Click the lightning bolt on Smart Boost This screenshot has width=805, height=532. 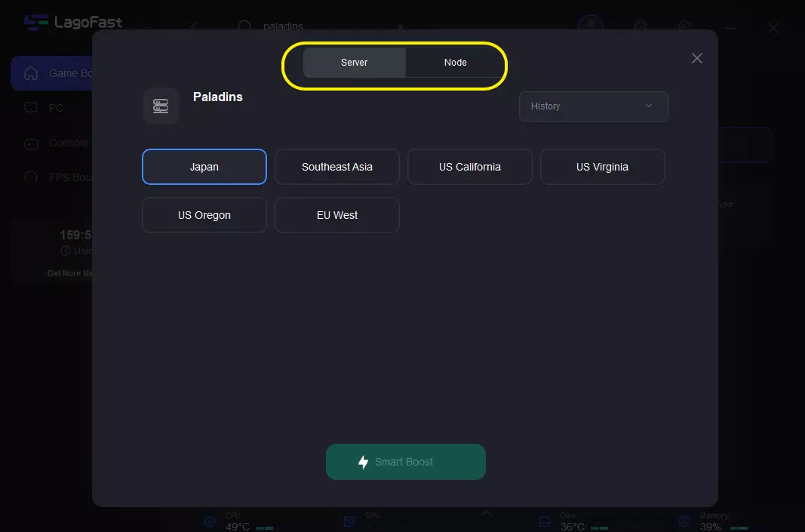point(363,462)
